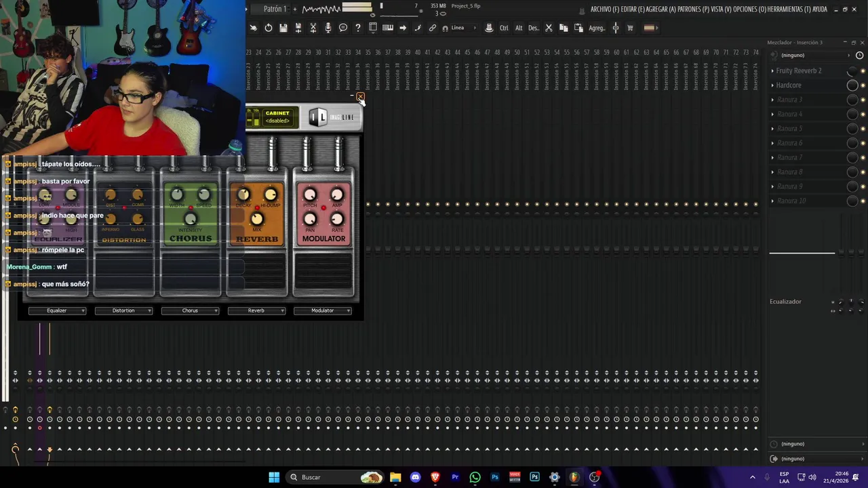This screenshot has width=868, height=488.
Task: Adjust the Fruity Reeverb 2 mix knob
Action: point(852,71)
